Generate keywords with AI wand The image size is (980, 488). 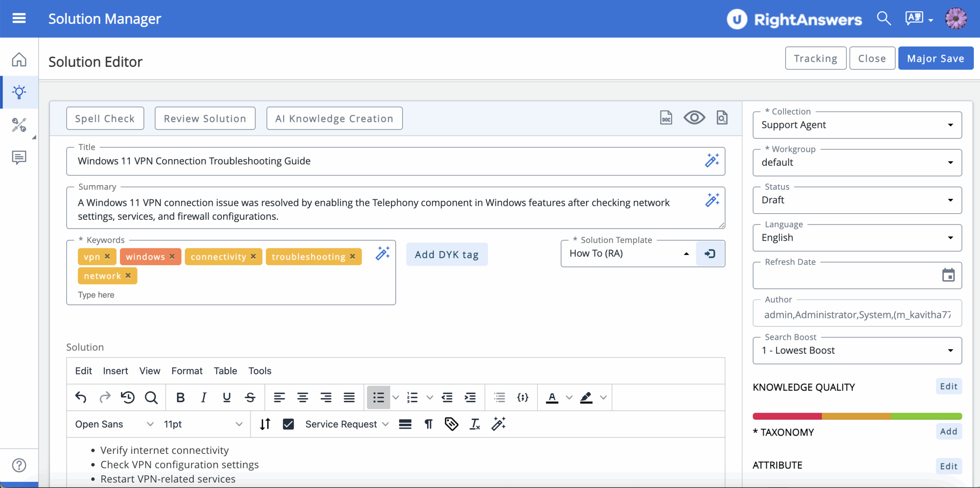[x=382, y=253]
